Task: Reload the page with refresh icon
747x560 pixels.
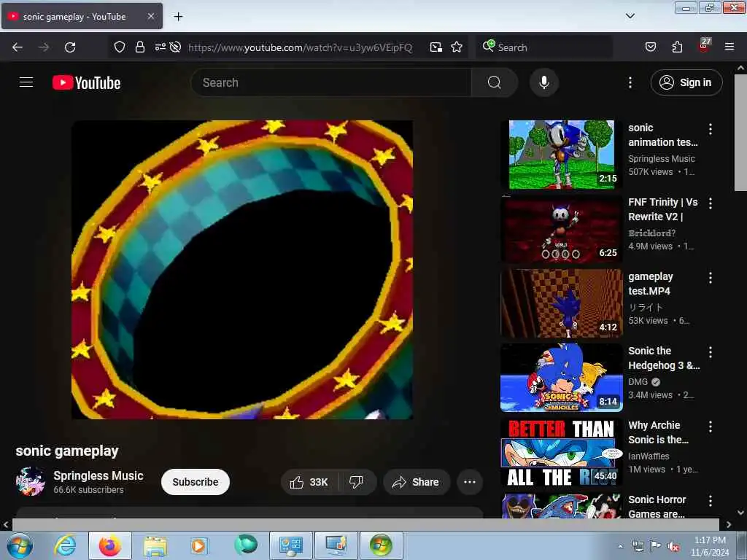Action: 70,47
